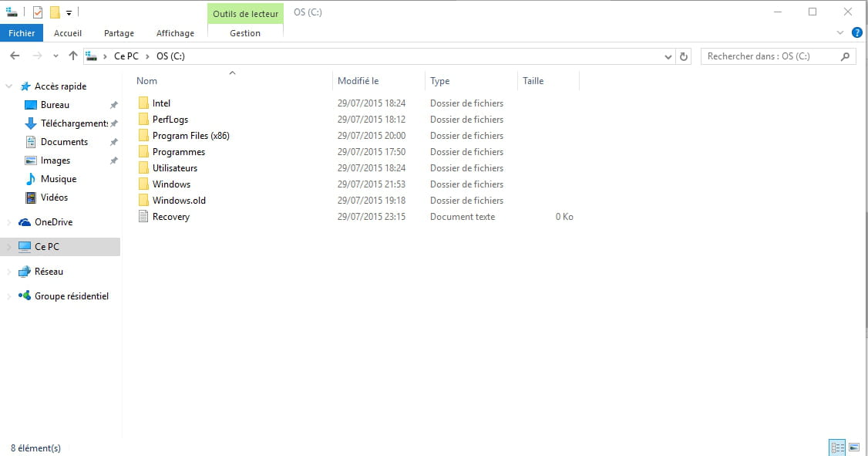868x456 pixels.
Task: Expand the Ce PC tree node
Action: pos(8,247)
